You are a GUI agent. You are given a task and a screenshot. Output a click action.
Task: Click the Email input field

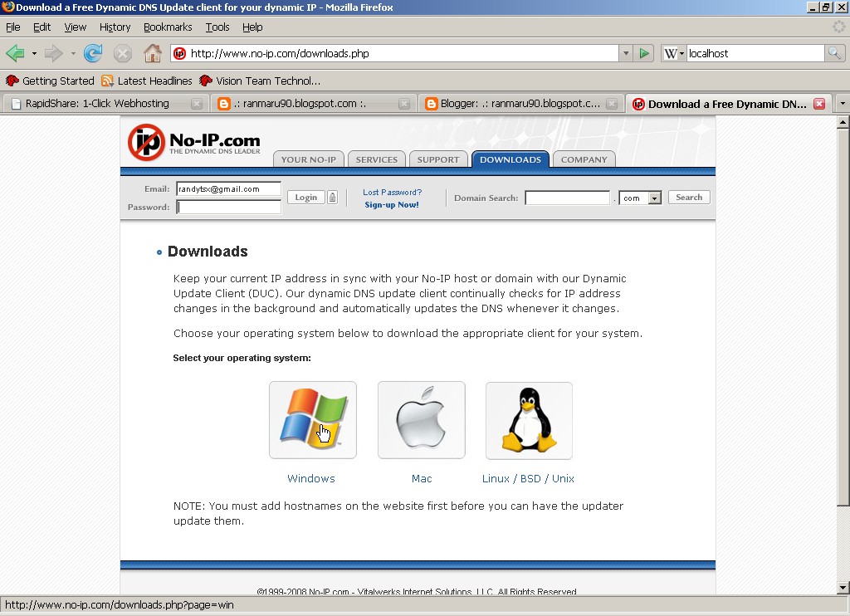pyautogui.click(x=229, y=188)
